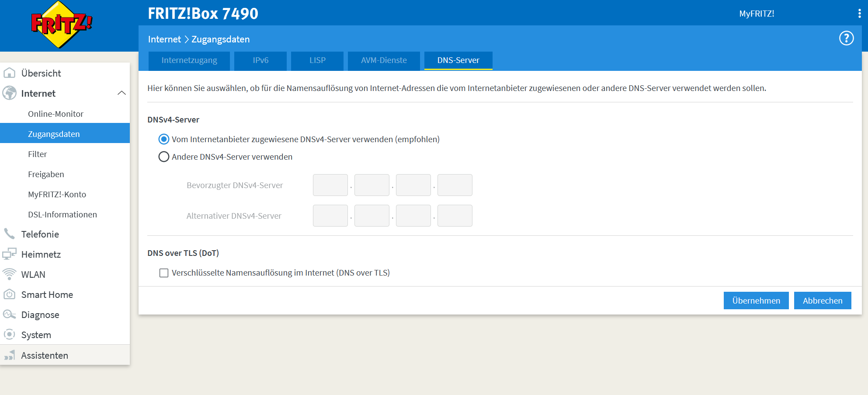Switch to AVM-Dienste tab
Screen dimensions: 868x395
(384, 60)
